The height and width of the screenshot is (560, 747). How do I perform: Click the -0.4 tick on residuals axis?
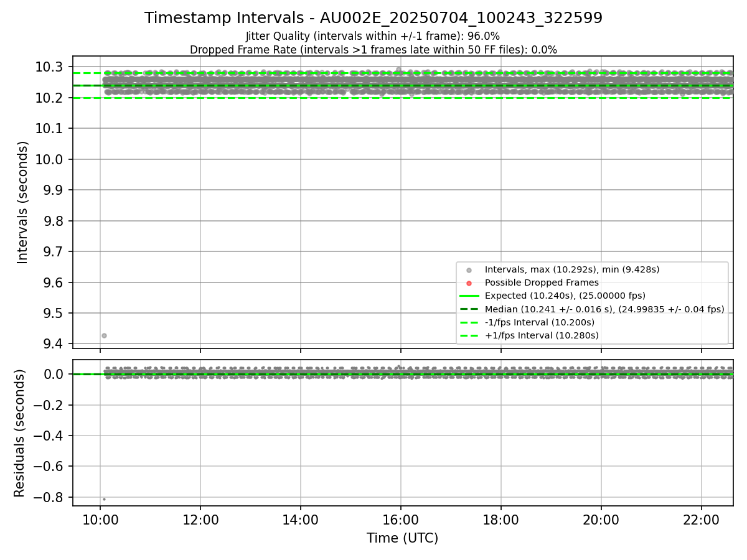49,436
